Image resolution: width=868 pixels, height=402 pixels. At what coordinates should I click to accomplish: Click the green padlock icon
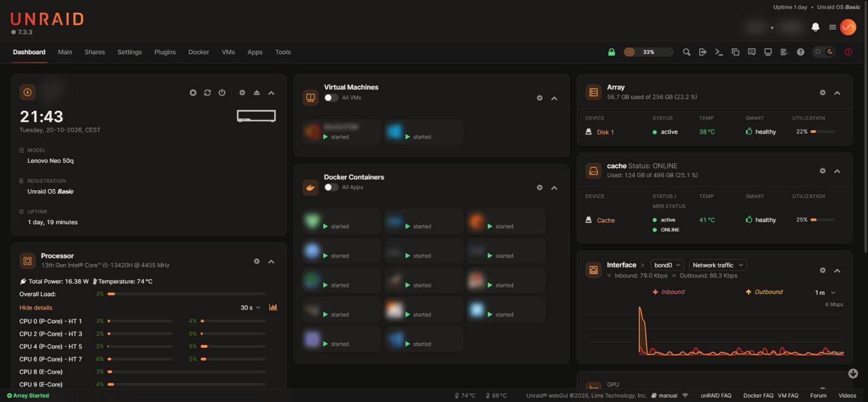(612, 52)
